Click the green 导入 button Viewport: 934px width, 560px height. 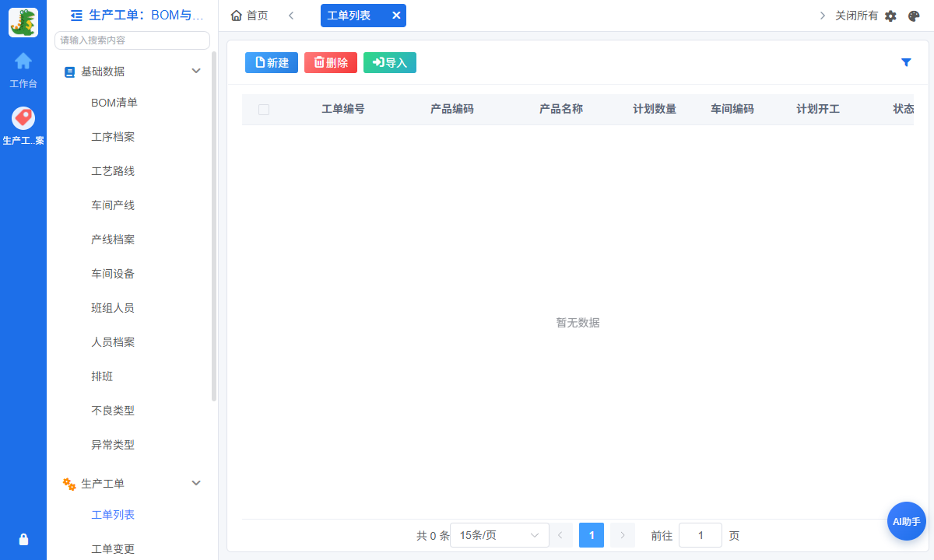(x=390, y=63)
